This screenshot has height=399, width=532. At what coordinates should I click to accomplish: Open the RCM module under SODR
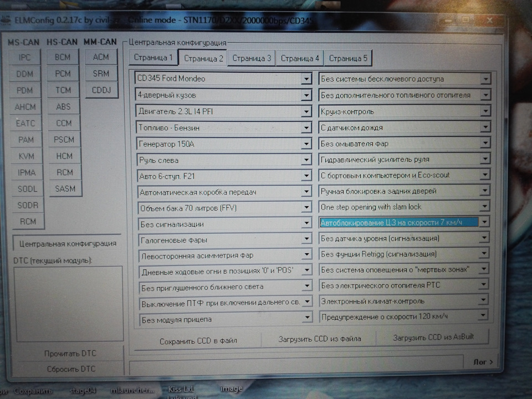[28, 222]
